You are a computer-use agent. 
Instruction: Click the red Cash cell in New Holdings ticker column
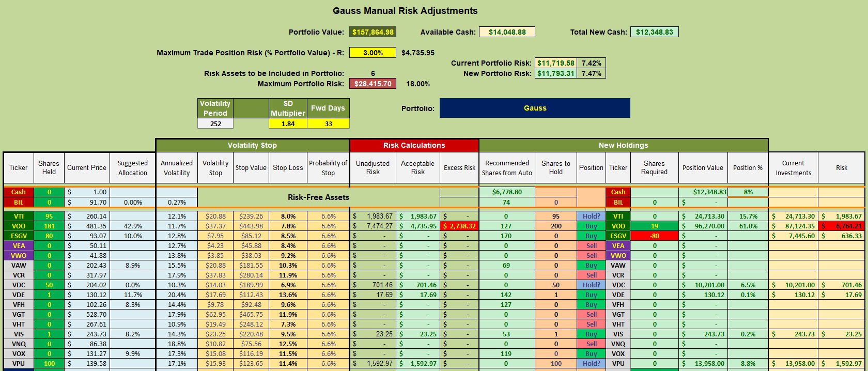point(618,192)
